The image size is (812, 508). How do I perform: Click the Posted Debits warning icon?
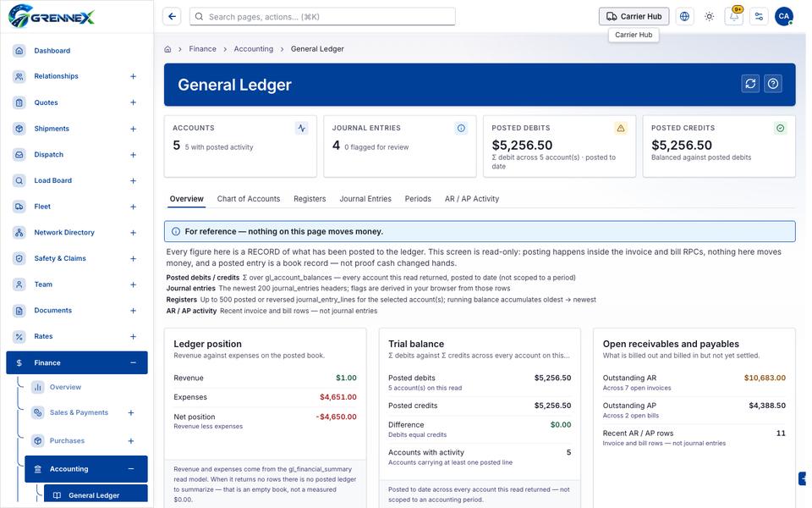point(620,128)
